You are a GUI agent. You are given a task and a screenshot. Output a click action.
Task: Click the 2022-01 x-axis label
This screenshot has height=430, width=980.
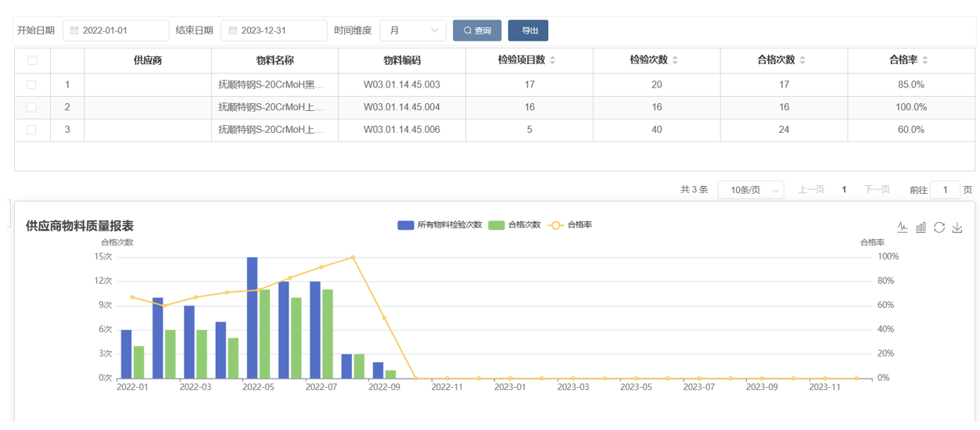coord(132,386)
